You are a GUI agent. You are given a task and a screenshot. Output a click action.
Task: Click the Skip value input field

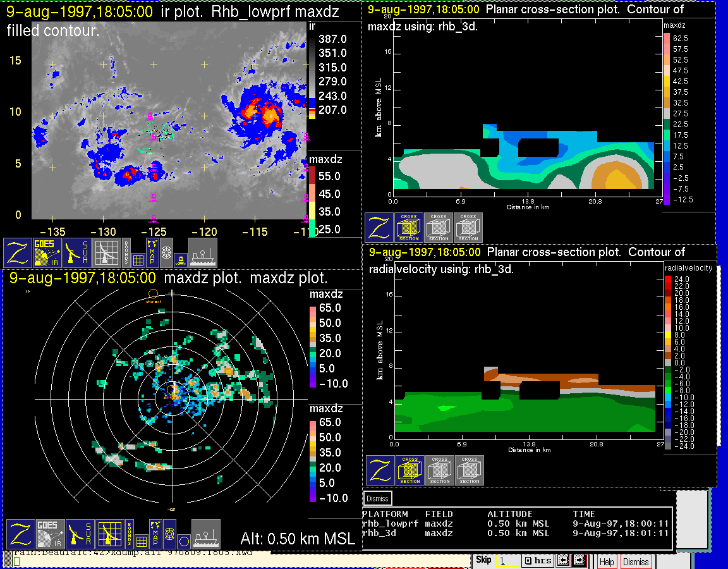[x=507, y=561]
